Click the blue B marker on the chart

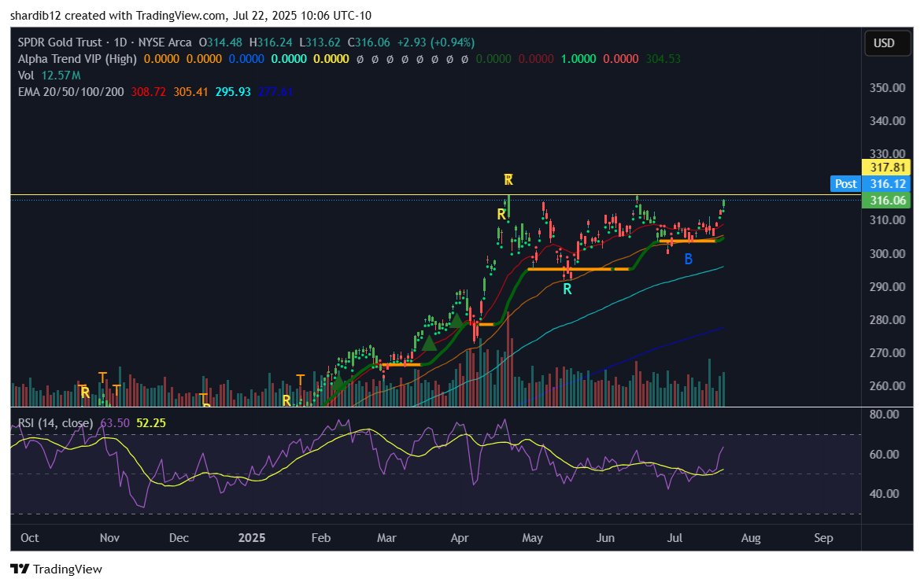coord(689,259)
